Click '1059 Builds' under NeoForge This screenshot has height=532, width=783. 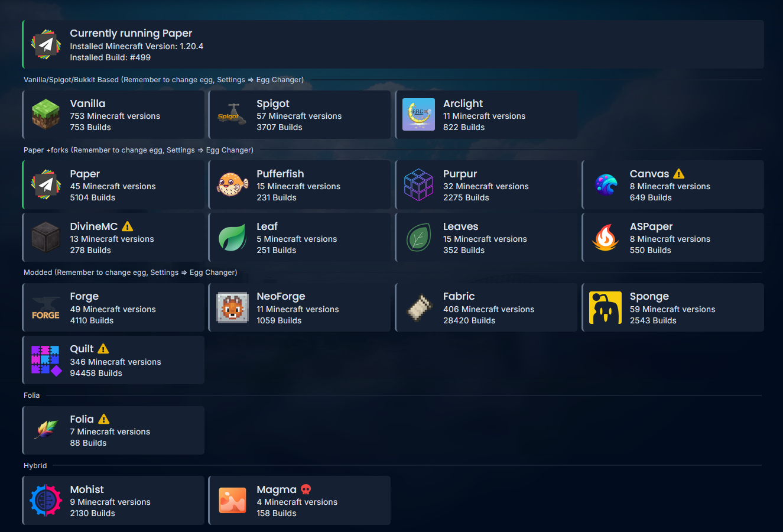pyautogui.click(x=279, y=320)
